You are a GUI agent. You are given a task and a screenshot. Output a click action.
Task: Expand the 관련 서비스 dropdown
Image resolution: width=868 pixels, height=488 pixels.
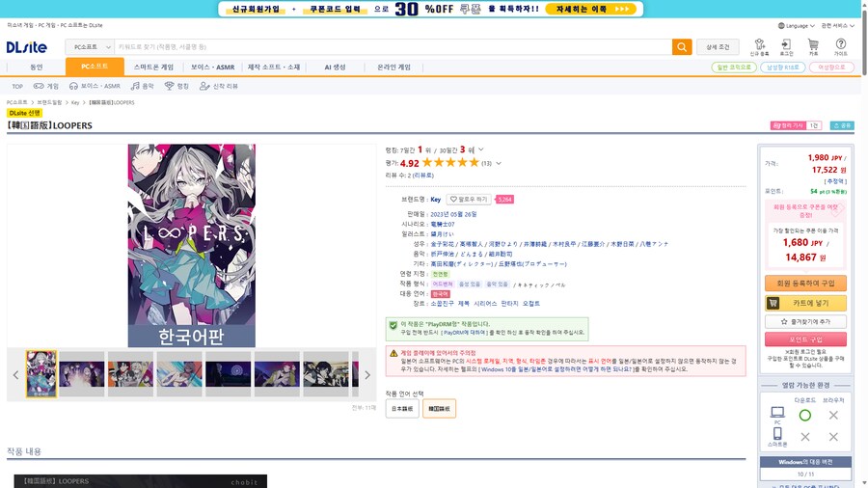[837, 25]
